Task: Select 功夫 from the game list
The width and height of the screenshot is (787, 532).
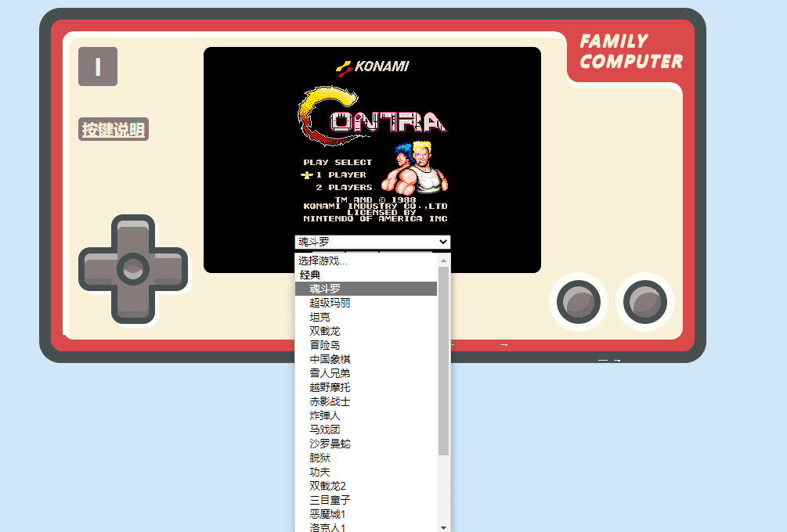Action: pos(366,472)
